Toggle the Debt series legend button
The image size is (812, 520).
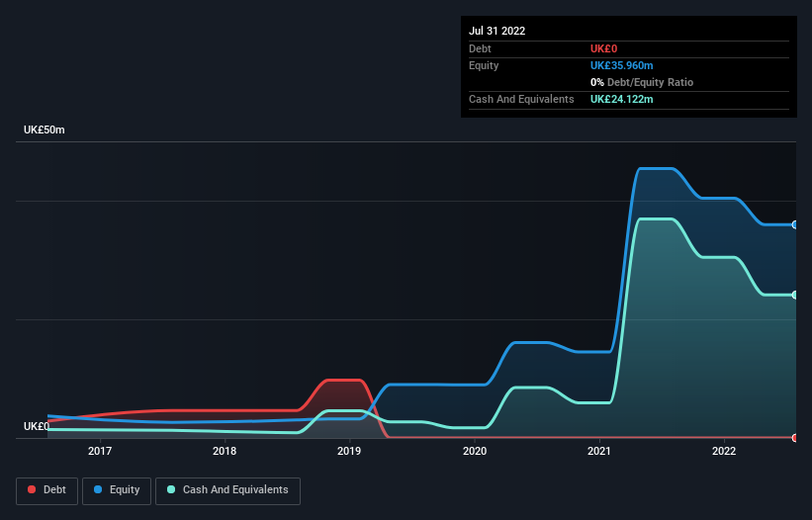(46, 490)
